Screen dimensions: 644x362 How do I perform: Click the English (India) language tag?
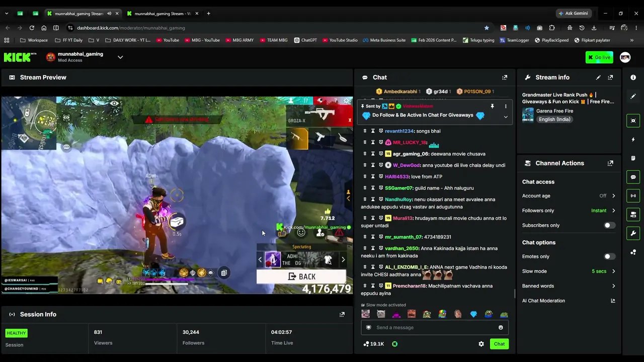pos(554,120)
